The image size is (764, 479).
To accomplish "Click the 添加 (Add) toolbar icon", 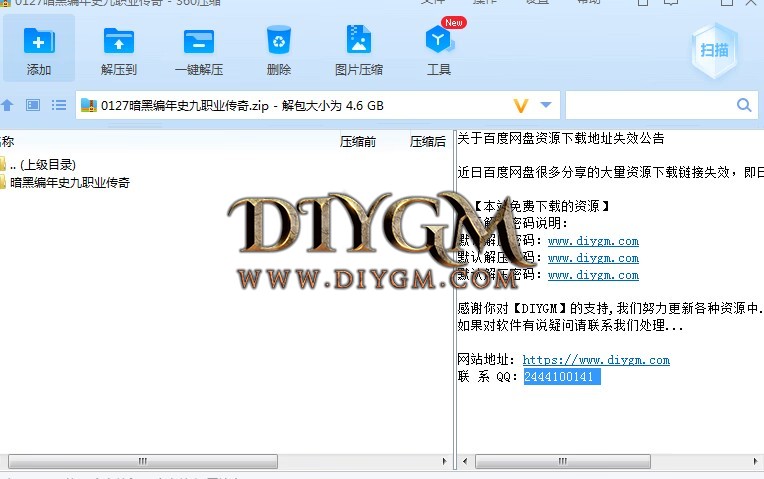I will point(39,48).
